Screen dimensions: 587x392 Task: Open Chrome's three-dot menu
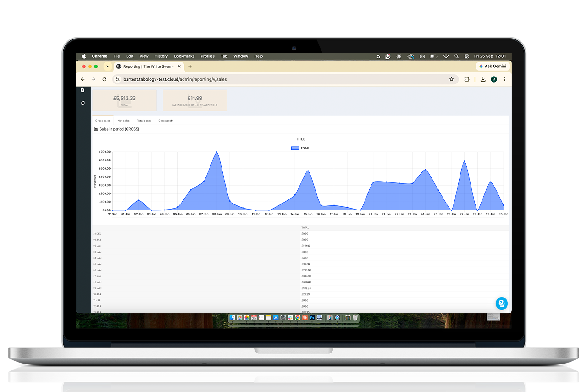(505, 79)
